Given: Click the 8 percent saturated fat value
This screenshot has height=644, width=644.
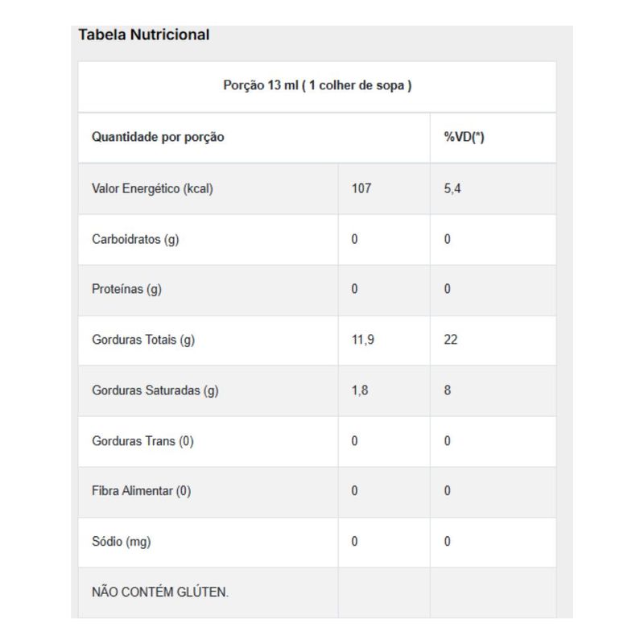Looking at the screenshot, I should [448, 390].
